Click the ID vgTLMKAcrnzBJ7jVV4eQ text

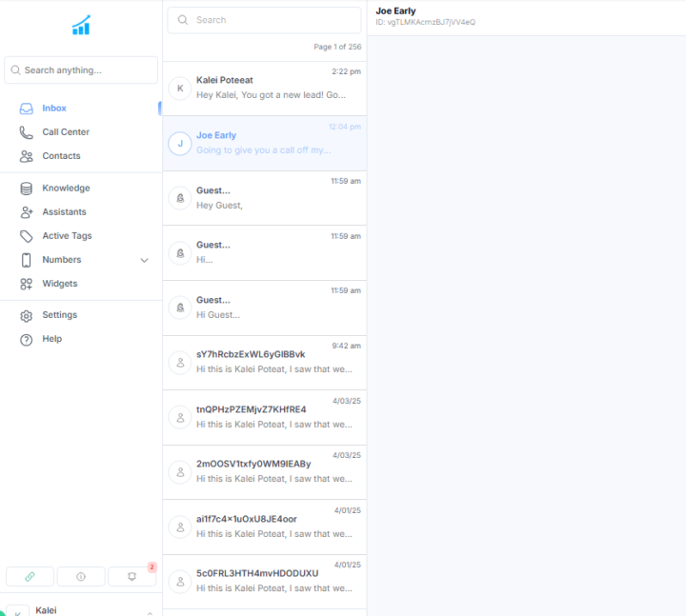(x=425, y=22)
